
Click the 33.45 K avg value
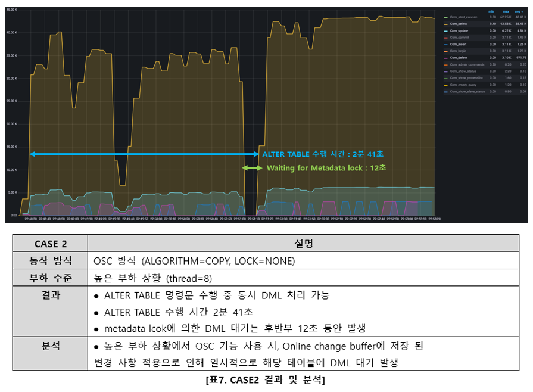[x=520, y=24]
